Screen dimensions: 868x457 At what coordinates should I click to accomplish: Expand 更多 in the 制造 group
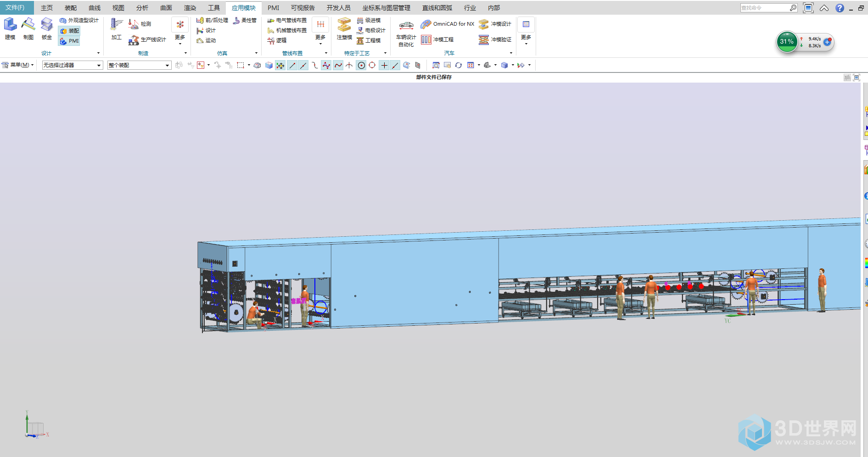pos(180,31)
